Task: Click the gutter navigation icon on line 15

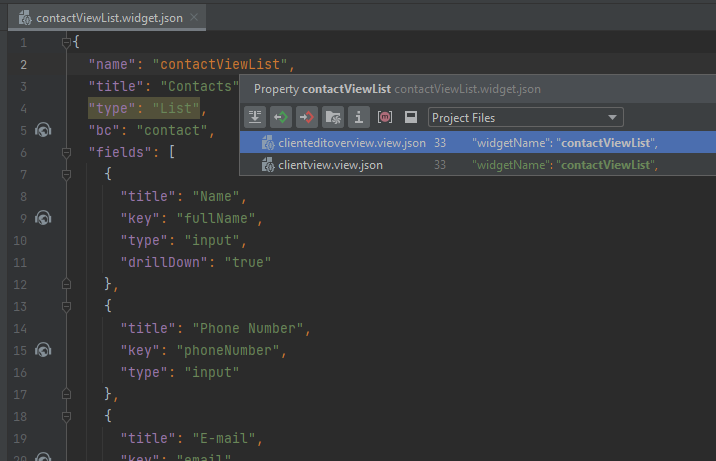Action: [43, 350]
